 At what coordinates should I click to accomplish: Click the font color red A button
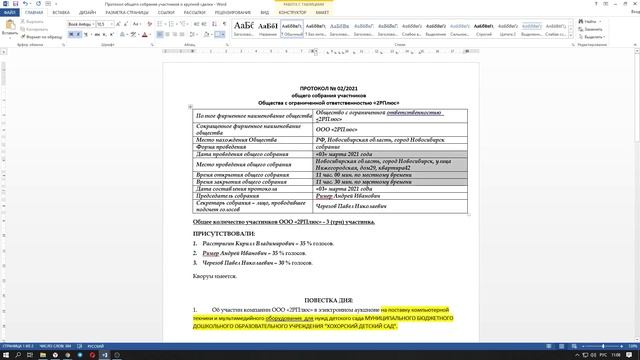coord(144,34)
